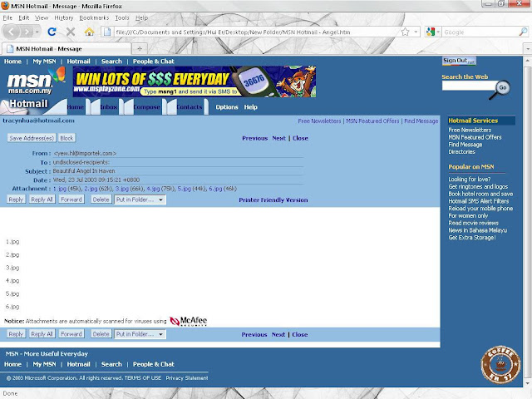Open the list all tabs dropdown

tap(528, 49)
